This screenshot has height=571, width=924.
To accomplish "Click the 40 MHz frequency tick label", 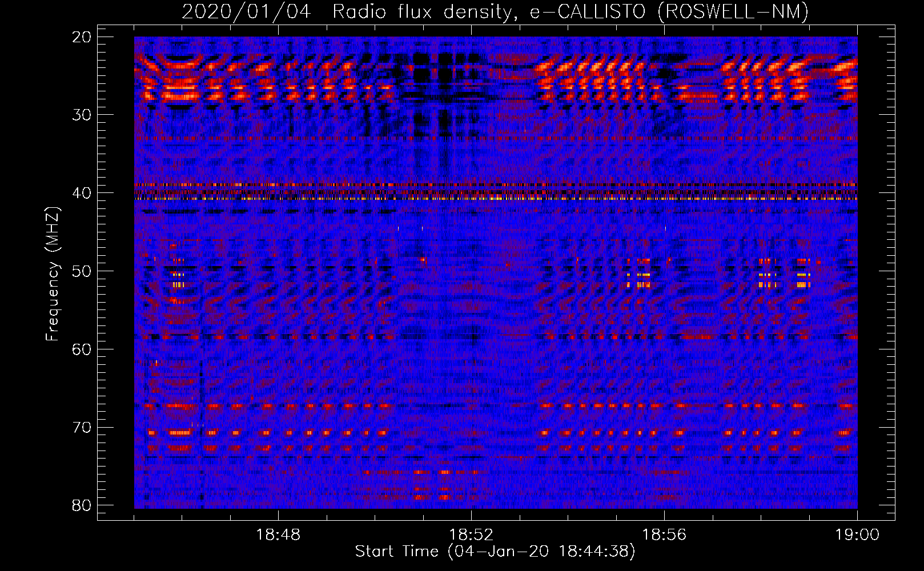I will point(82,193).
